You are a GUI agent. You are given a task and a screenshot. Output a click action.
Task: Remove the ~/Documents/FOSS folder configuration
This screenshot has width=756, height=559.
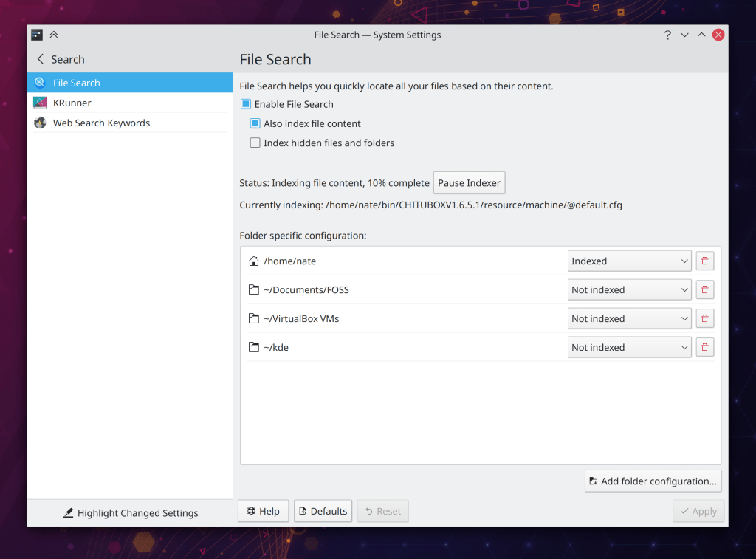[704, 290]
